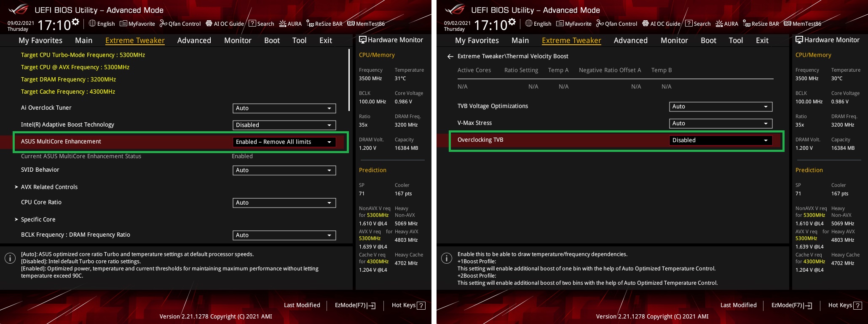
Task: Click the info icon in left window help area
Action: (10, 258)
